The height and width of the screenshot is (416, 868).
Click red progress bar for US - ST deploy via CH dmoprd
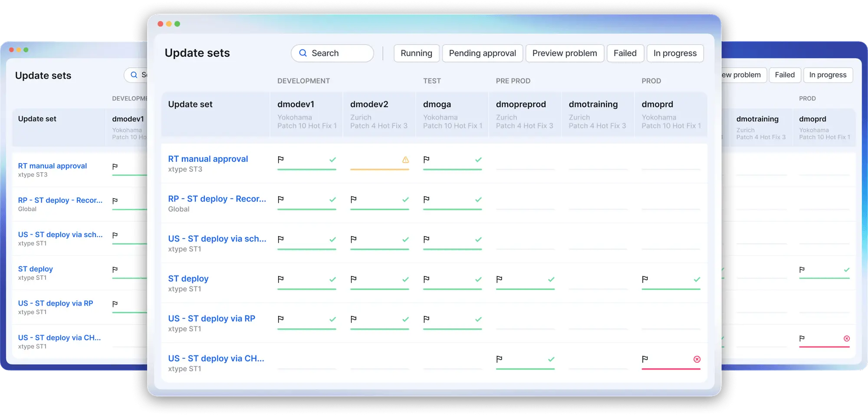click(x=671, y=369)
